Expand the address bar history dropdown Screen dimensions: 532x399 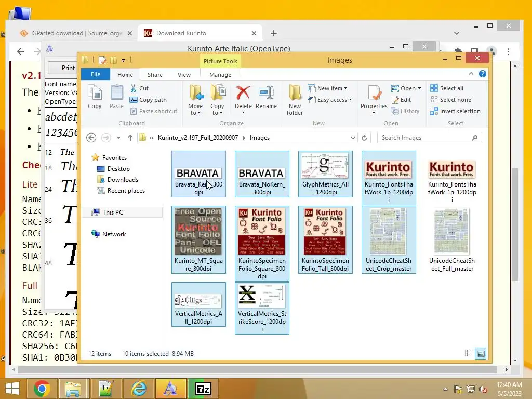(x=353, y=138)
